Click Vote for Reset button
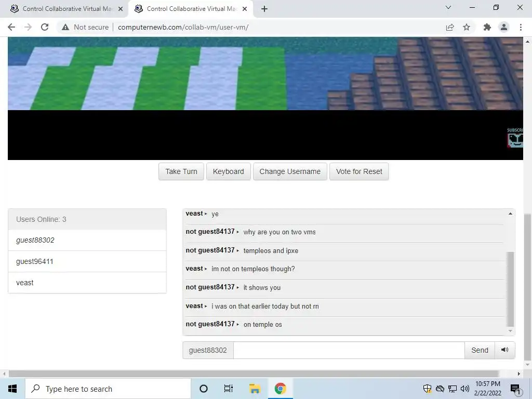The image size is (532, 399). point(359,171)
